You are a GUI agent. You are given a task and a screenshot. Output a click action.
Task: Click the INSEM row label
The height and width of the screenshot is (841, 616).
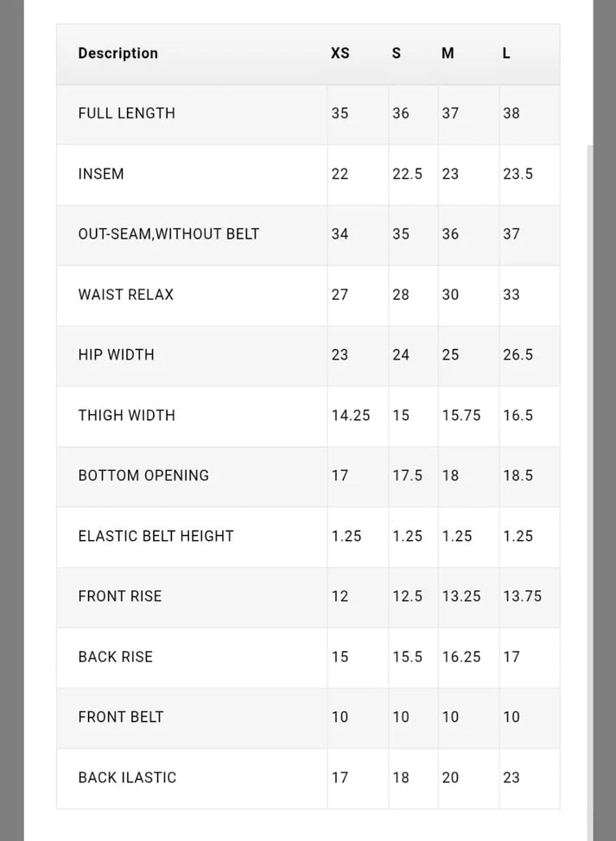click(101, 174)
